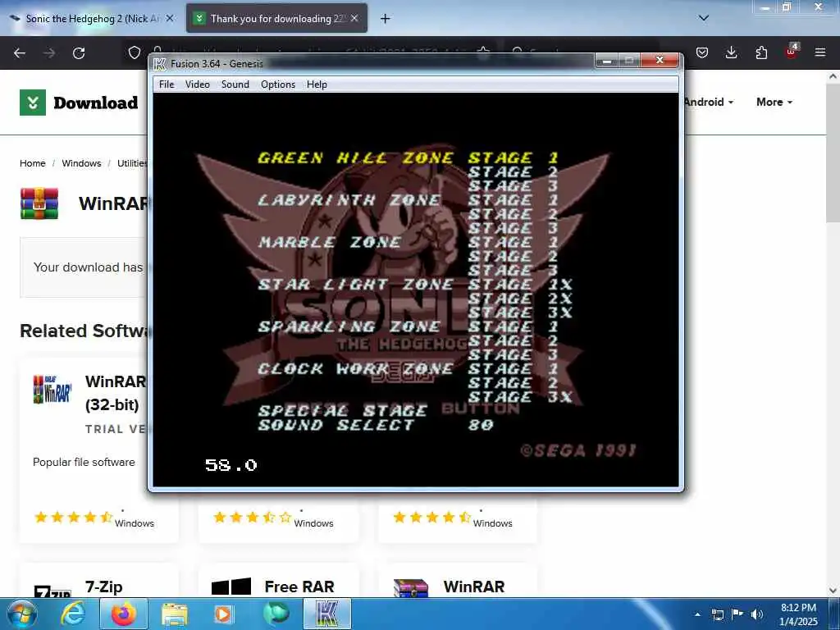This screenshot has height=630, width=840.
Task: Open the Firefox extensions puzzle icon
Action: click(x=761, y=52)
